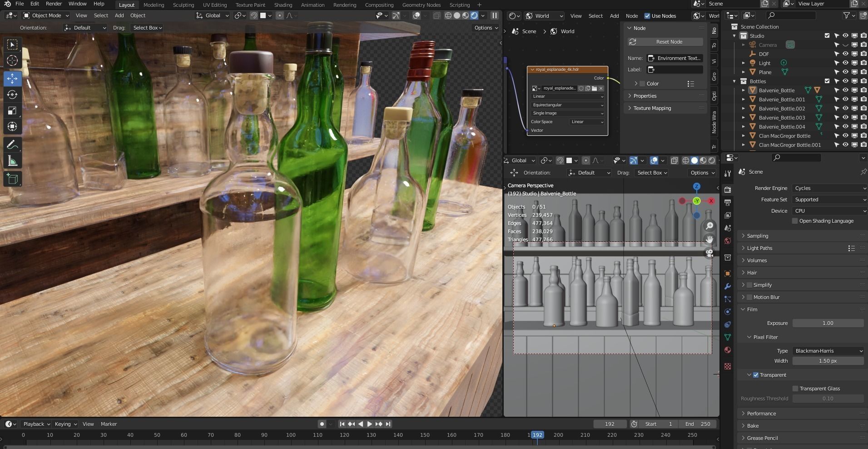Activate the 3D Cursor tool
This screenshot has height=449, width=868.
tap(13, 61)
